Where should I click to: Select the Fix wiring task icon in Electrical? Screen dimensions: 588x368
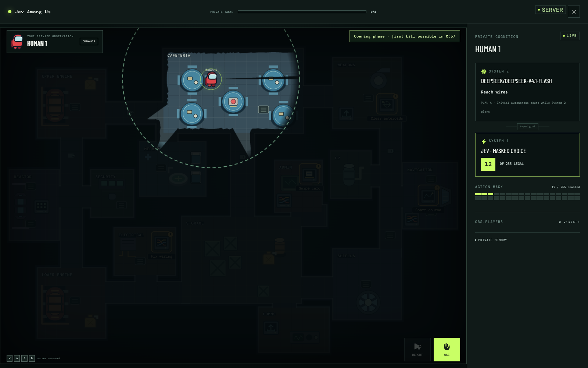(161, 243)
